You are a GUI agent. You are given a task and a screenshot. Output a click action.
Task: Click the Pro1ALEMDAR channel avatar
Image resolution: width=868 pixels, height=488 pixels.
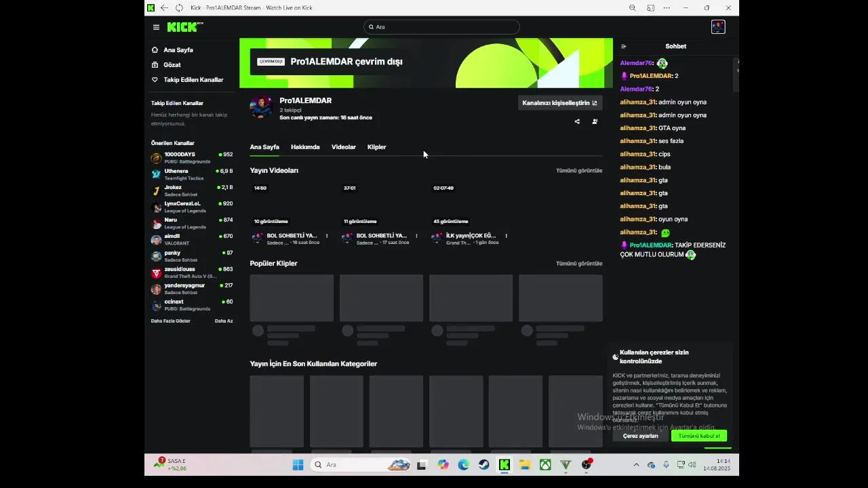(x=261, y=107)
